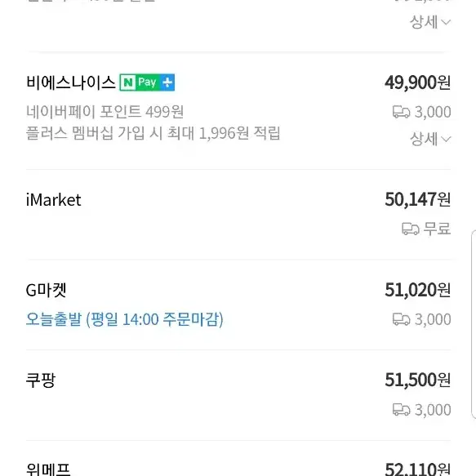Open the 비에스나이스 seller link
This screenshot has height=476, width=476.
coord(71,82)
